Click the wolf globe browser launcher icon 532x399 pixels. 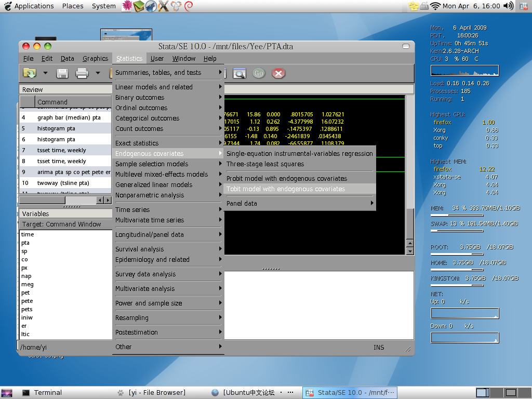pyautogui.click(x=151, y=6)
